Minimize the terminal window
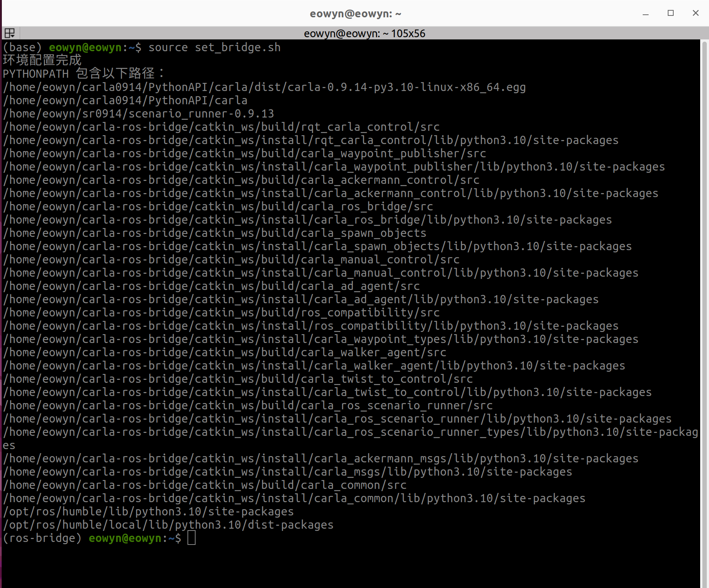The image size is (709, 588). (x=645, y=14)
